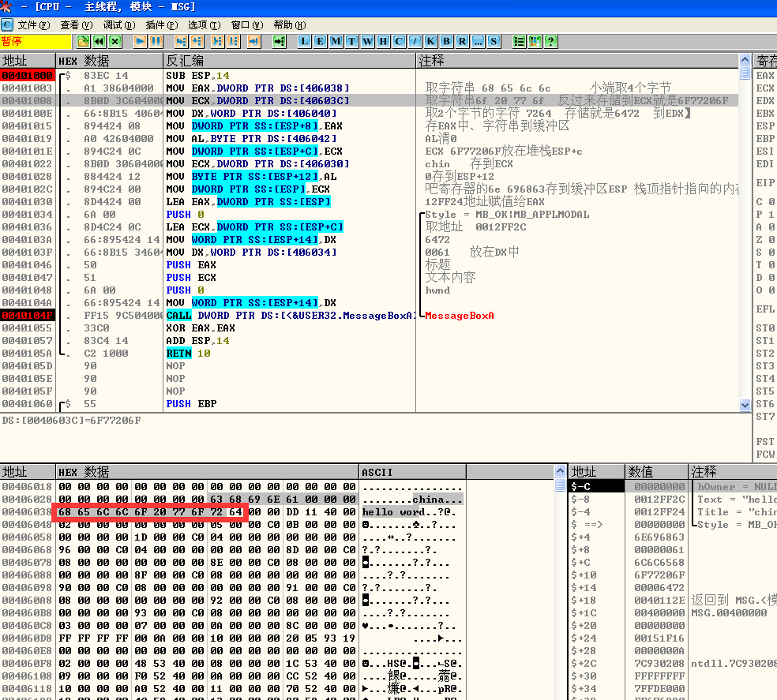Open the Windows list (W button)
Image resolution: width=777 pixels, height=700 pixels.
[368, 42]
